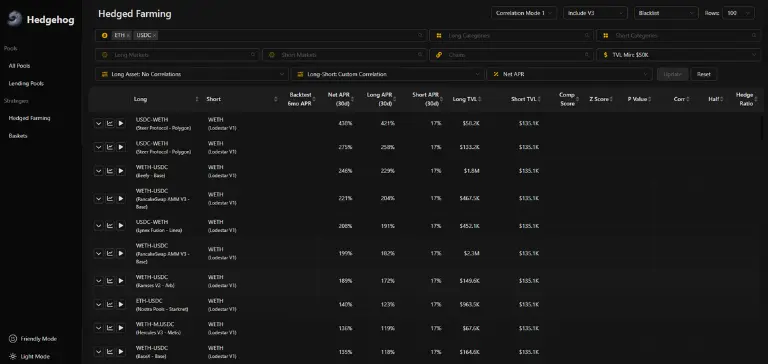Switch to Light Mode
The image size is (768, 364).
30,357
